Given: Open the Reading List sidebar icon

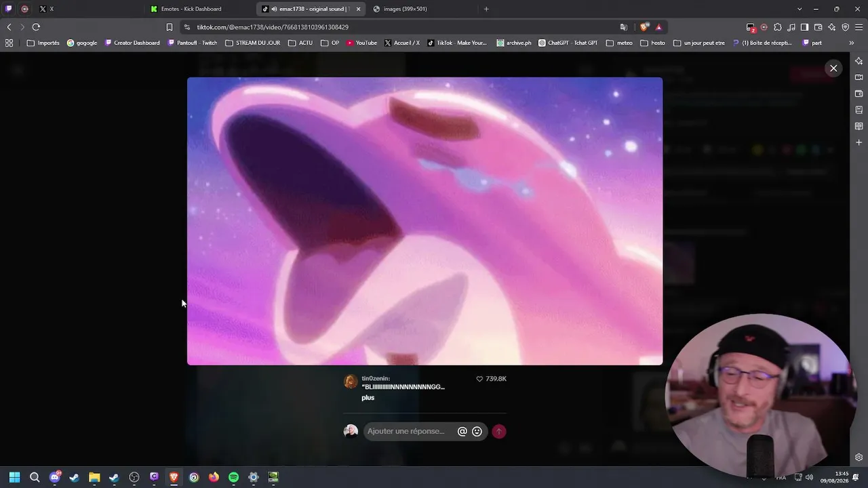Looking at the screenshot, I should click(859, 126).
